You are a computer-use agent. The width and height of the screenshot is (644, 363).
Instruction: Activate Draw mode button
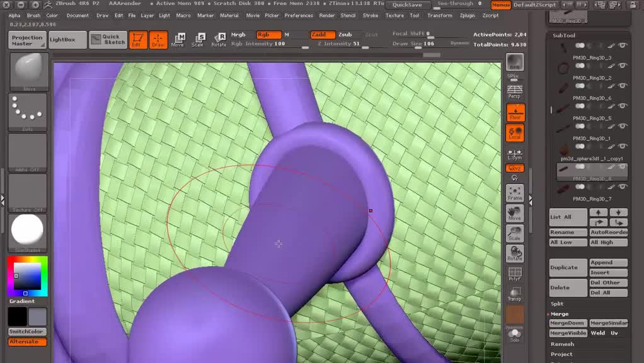(158, 40)
